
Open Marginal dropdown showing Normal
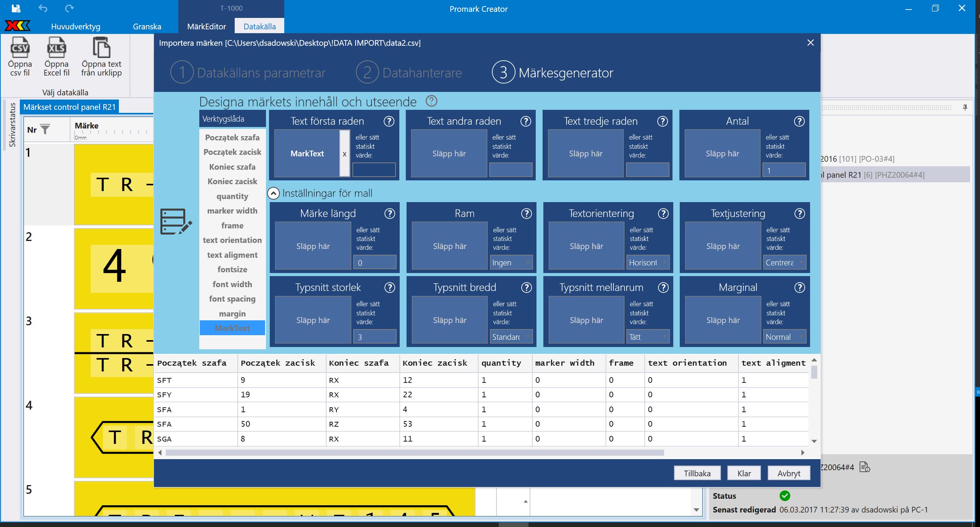point(785,337)
